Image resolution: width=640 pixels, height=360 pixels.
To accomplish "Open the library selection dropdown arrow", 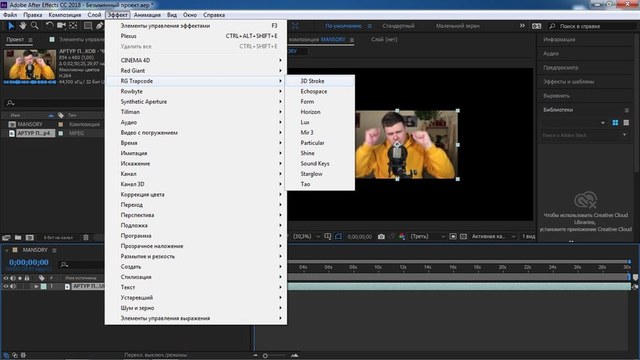I will click(603, 123).
